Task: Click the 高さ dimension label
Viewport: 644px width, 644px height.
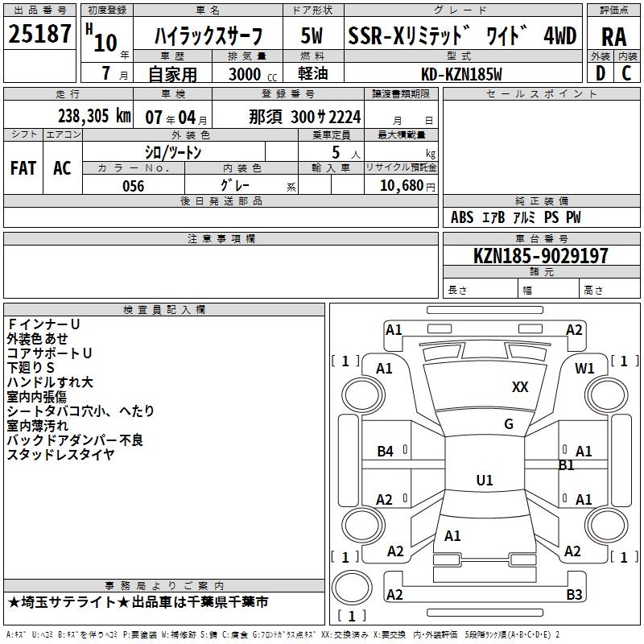Action: [593, 291]
